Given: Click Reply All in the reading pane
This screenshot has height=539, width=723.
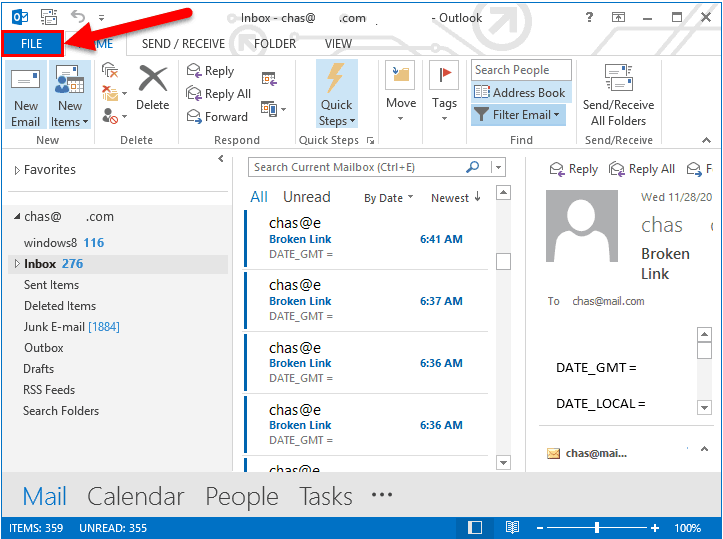Looking at the screenshot, I should (x=642, y=169).
